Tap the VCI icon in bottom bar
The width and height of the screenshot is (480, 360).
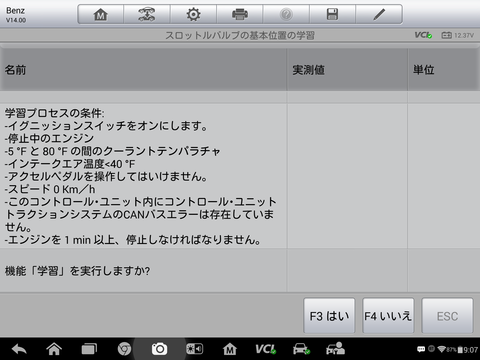click(x=265, y=349)
